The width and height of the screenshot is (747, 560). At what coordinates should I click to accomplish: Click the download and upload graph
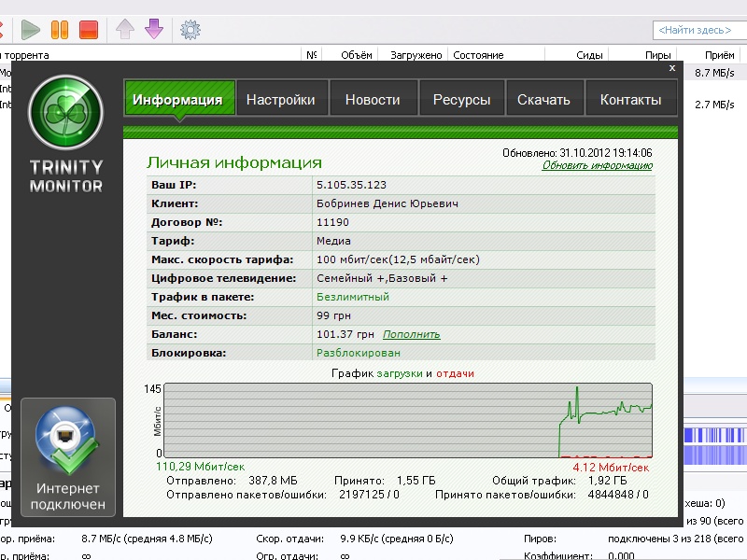pyautogui.click(x=408, y=420)
